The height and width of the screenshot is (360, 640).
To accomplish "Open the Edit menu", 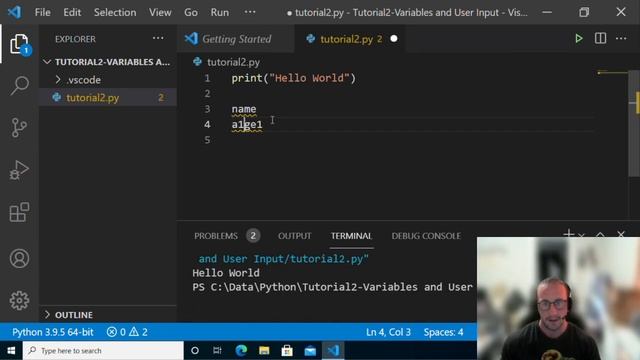I will [72, 12].
